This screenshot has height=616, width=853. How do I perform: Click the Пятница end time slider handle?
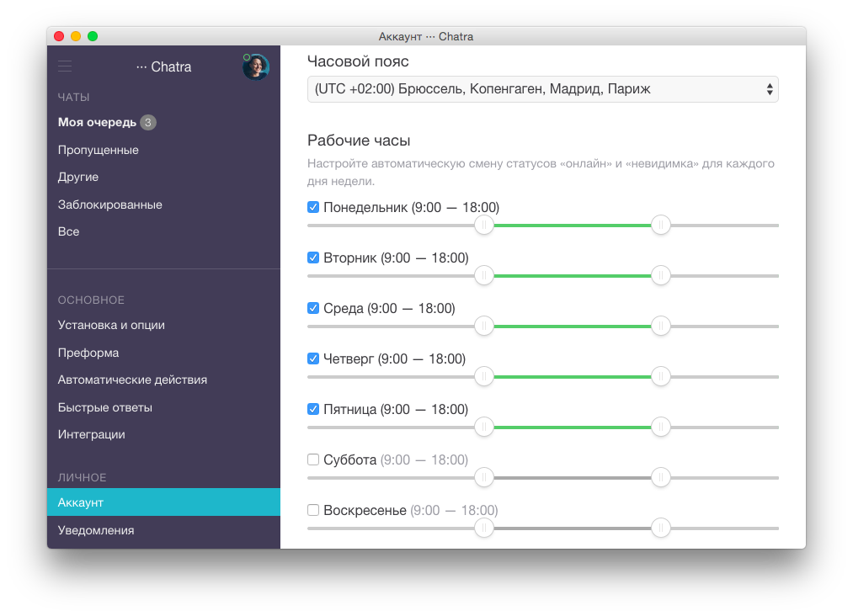point(661,427)
